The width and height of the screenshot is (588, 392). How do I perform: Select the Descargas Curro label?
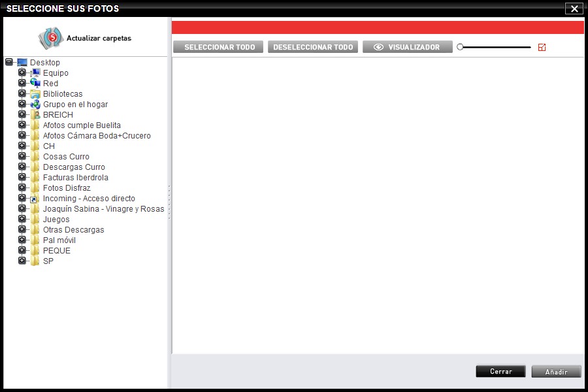[x=74, y=167]
